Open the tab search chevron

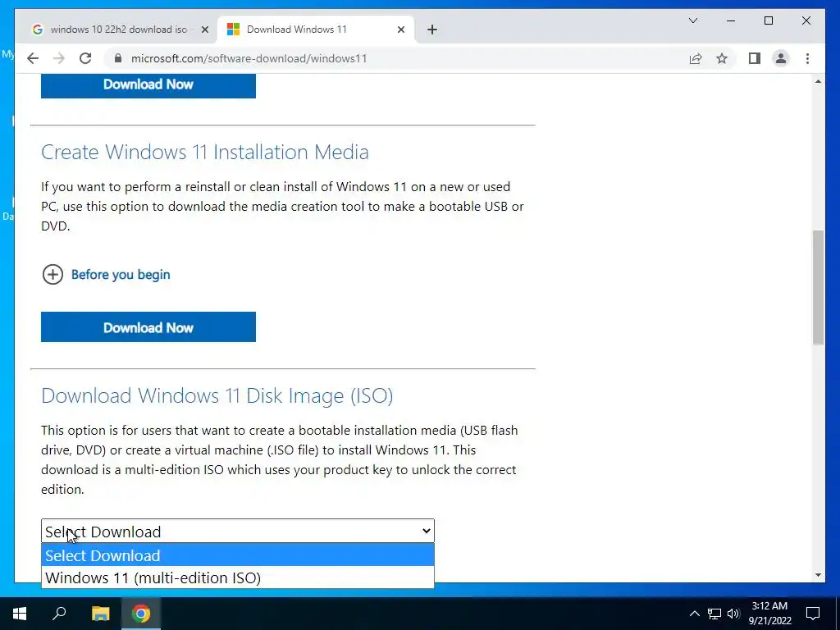click(692, 21)
